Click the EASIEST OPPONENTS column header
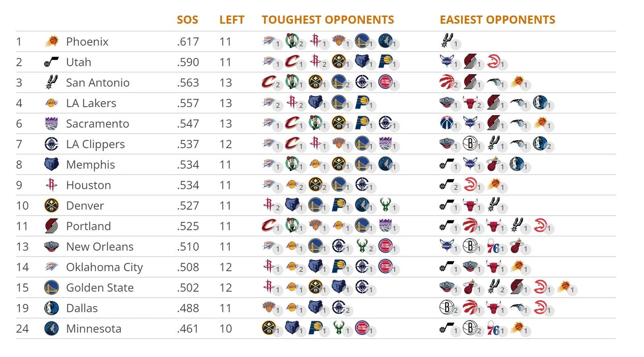Screen dimensions: 644x357 pyautogui.click(x=497, y=20)
